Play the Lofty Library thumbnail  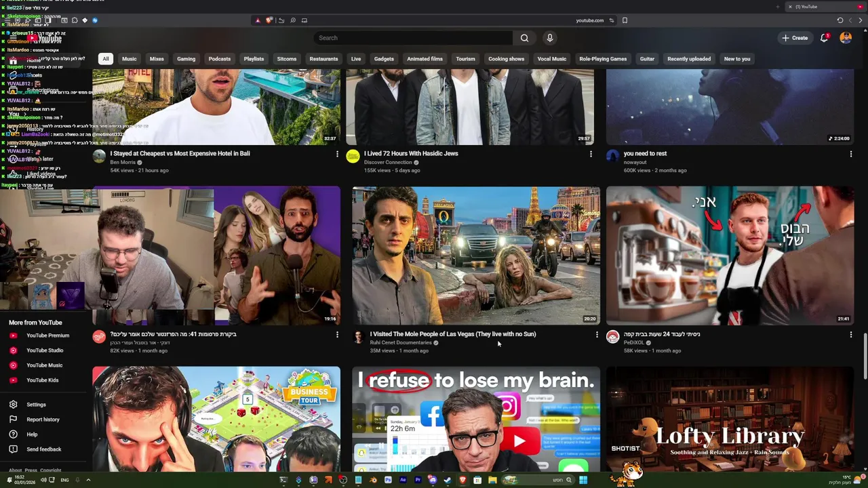[x=730, y=419]
